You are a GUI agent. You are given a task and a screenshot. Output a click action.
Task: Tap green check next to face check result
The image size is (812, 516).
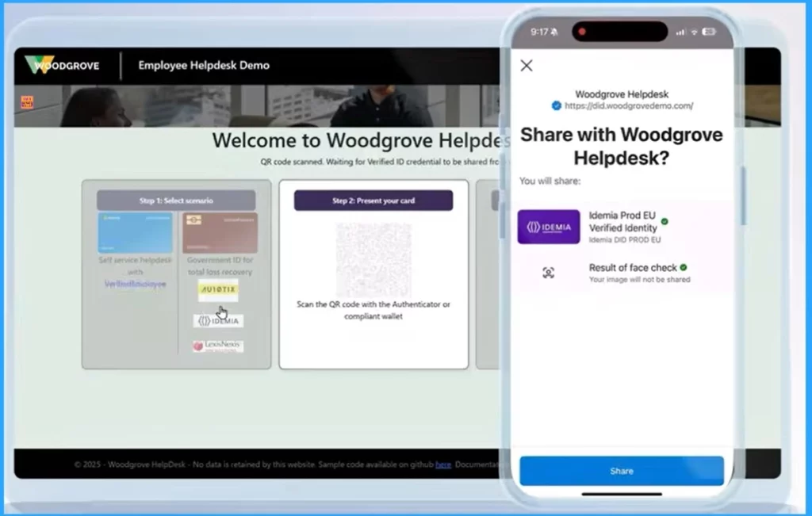pos(684,268)
